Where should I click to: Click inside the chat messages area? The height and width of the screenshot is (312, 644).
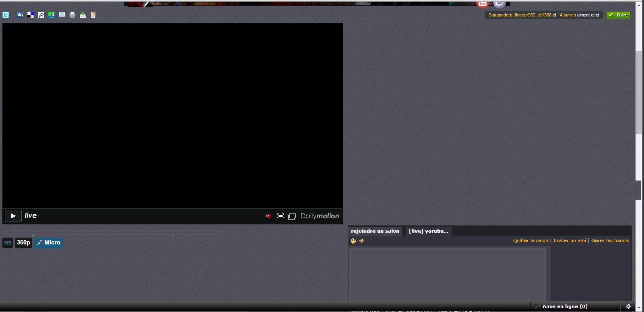[448, 273]
